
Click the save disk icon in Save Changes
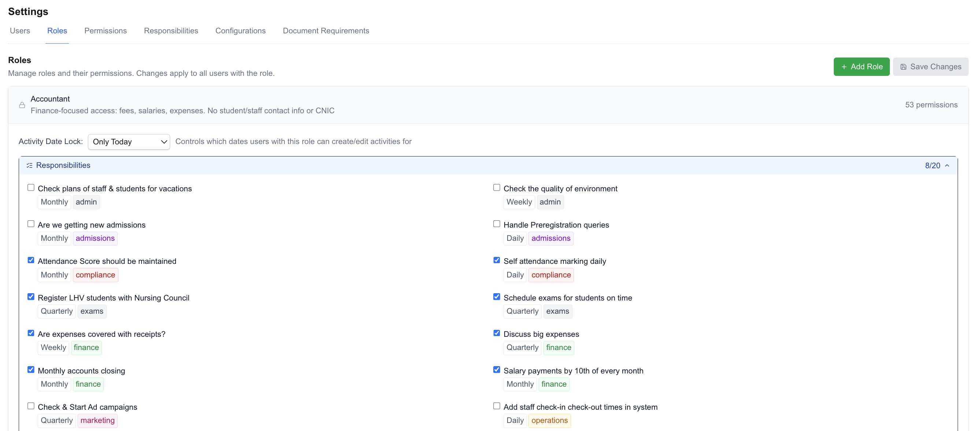point(903,67)
